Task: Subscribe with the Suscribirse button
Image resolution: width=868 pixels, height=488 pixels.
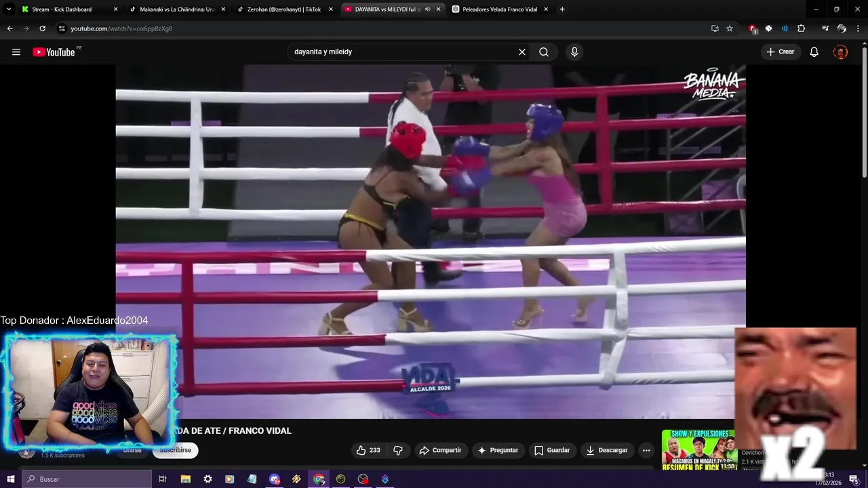Action: tap(175, 450)
